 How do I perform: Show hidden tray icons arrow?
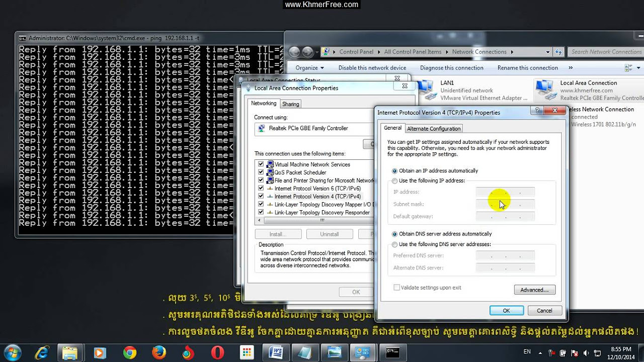541,353
